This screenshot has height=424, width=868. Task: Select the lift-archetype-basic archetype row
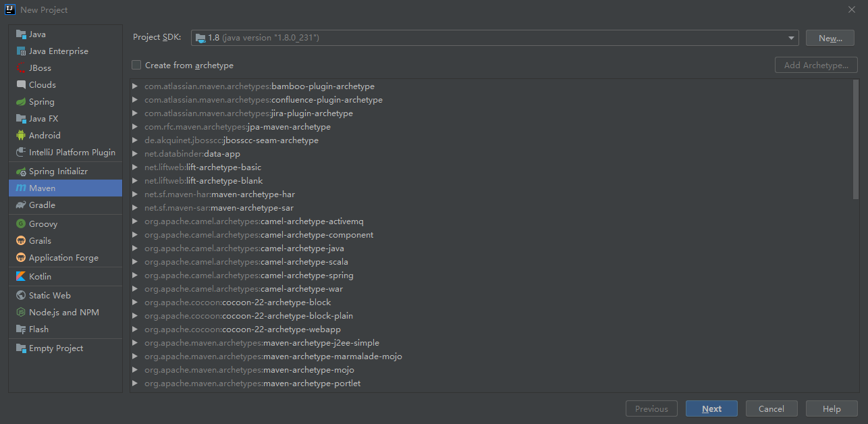(223, 167)
